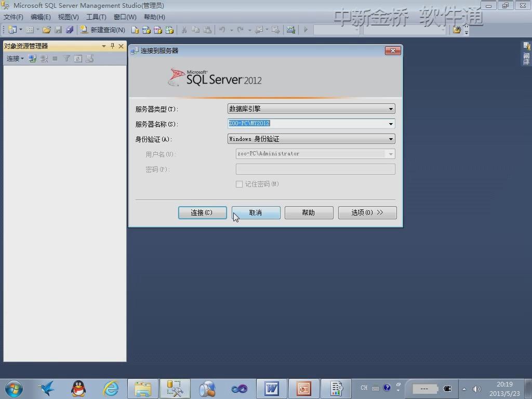Open the 编辑(E) menu
Screen dimensions: 532x399
[x=41, y=17]
